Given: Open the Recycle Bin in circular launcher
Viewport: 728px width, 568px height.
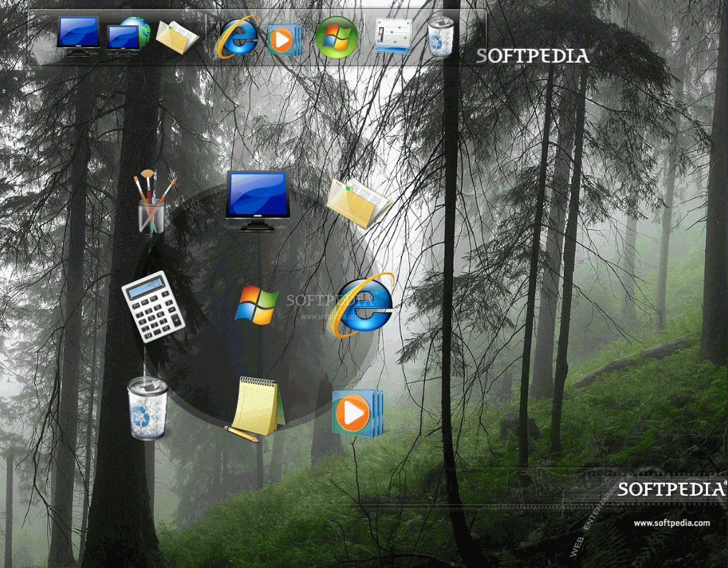Looking at the screenshot, I should coord(148,408).
